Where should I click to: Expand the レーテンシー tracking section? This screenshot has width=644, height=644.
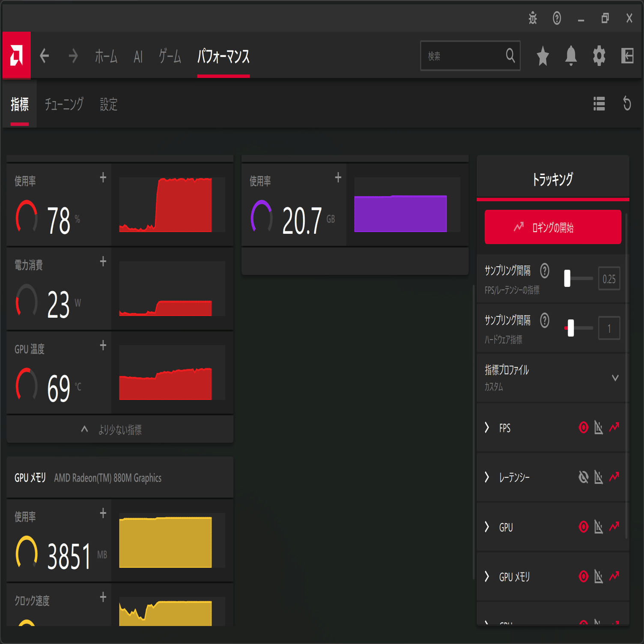pyautogui.click(x=487, y=477)
